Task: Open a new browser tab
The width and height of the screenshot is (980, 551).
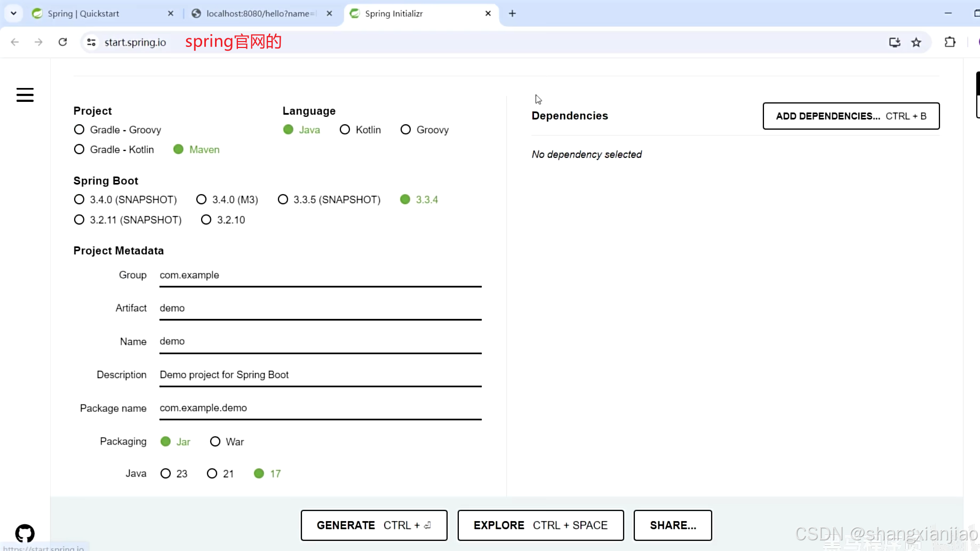Action: [512, 13]
